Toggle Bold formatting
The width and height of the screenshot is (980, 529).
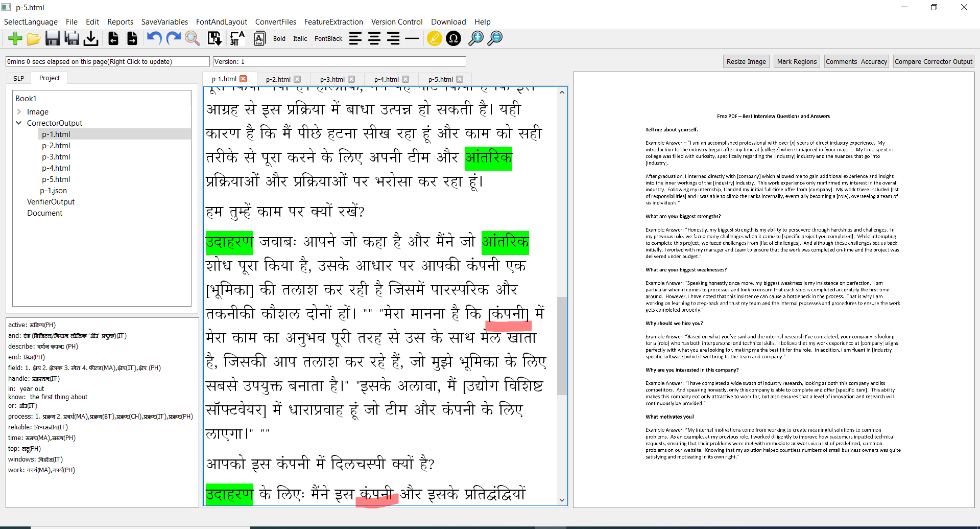(x=279, y=38)
